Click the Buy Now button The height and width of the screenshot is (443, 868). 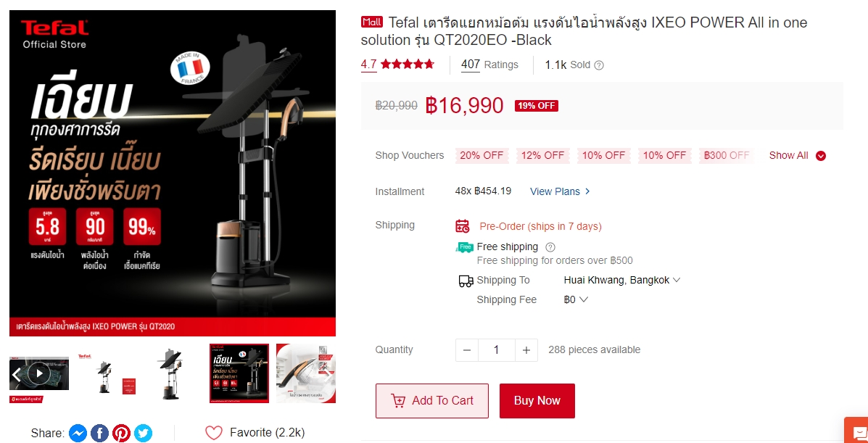537,401
